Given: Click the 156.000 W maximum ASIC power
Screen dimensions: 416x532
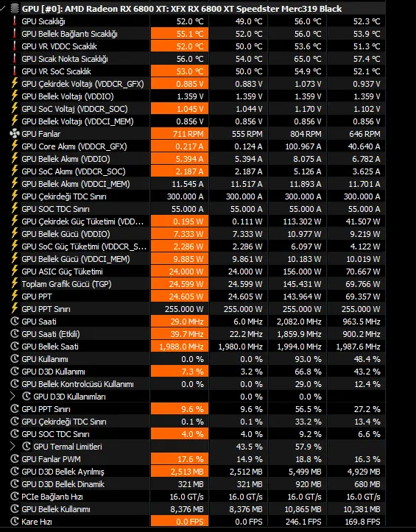Looking at the screenshot, I should (302, 272).
